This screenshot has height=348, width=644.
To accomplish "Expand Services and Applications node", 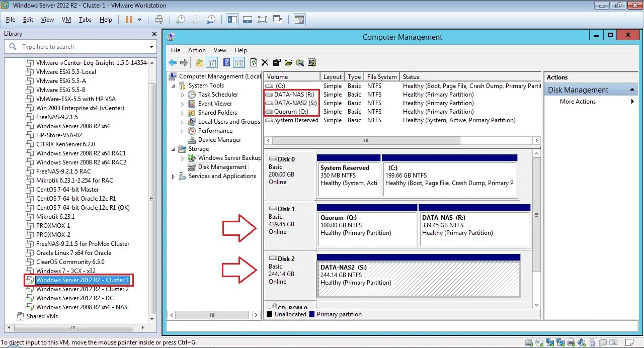I will tap(174, 176).
